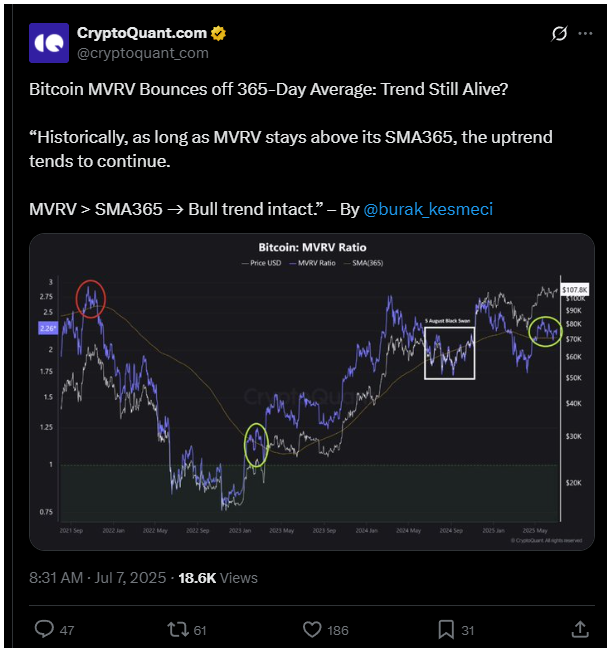Like the tweet with heart icon

312,630
